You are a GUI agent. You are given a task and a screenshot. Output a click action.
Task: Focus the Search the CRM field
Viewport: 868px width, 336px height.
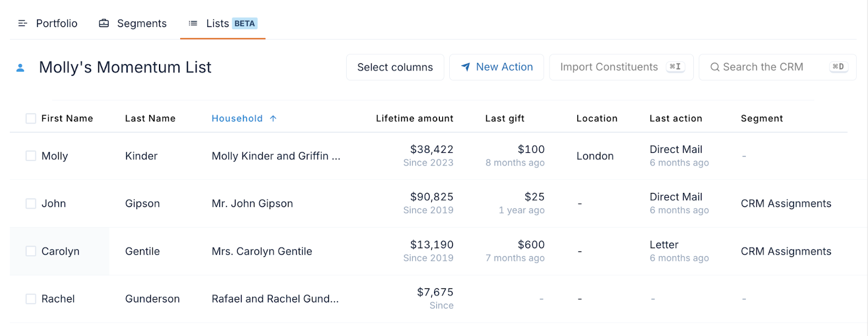(777, 67)
